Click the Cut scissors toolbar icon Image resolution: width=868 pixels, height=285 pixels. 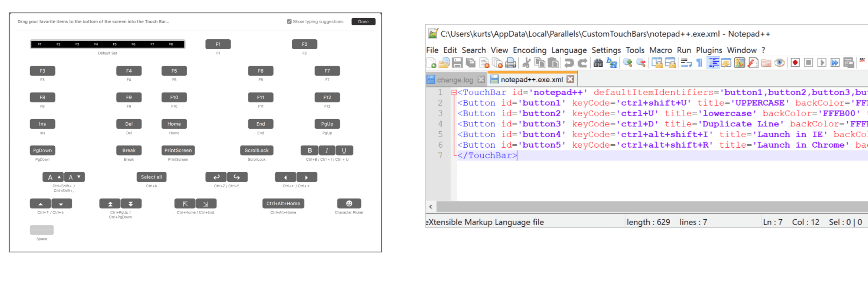(526, 63)
